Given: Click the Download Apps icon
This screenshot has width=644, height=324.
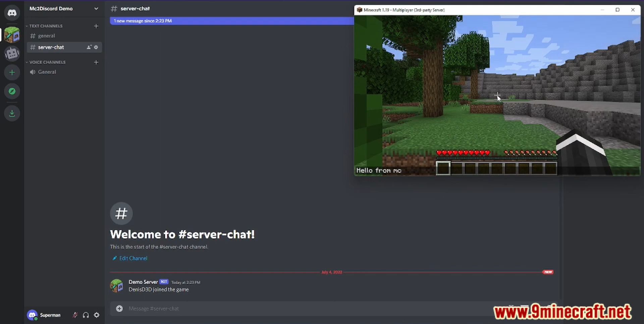Looking at the screenshot, I should tap(12, 113).
